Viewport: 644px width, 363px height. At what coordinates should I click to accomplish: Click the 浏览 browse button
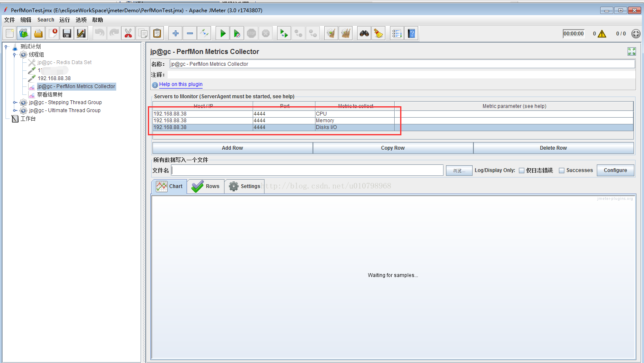coord(459,170)
